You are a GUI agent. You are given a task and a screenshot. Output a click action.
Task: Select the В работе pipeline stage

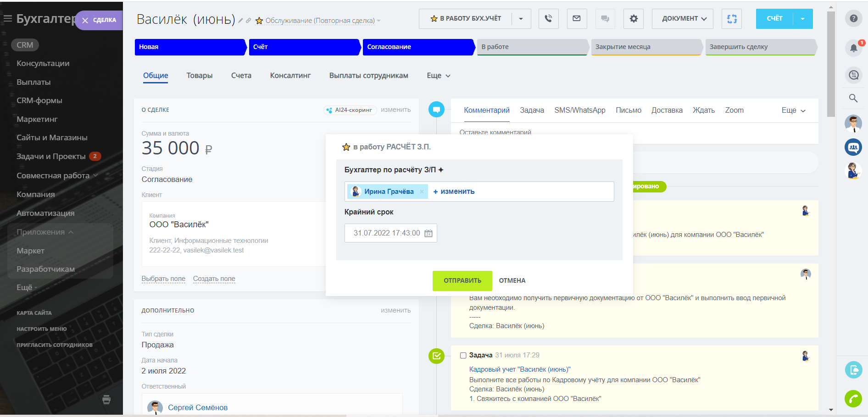pyautogui.click(x=531, y=47)
